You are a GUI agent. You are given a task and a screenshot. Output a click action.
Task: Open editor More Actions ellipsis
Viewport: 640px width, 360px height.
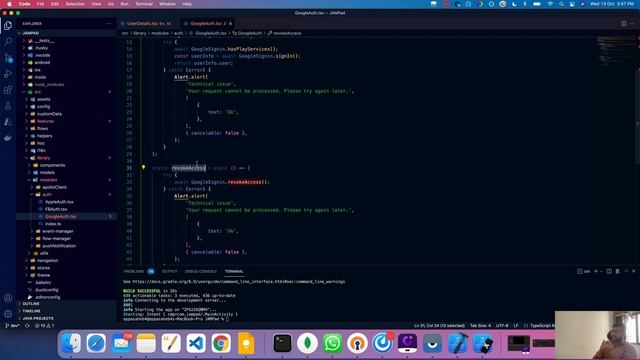pyautogui.click(x=632, y=23)
